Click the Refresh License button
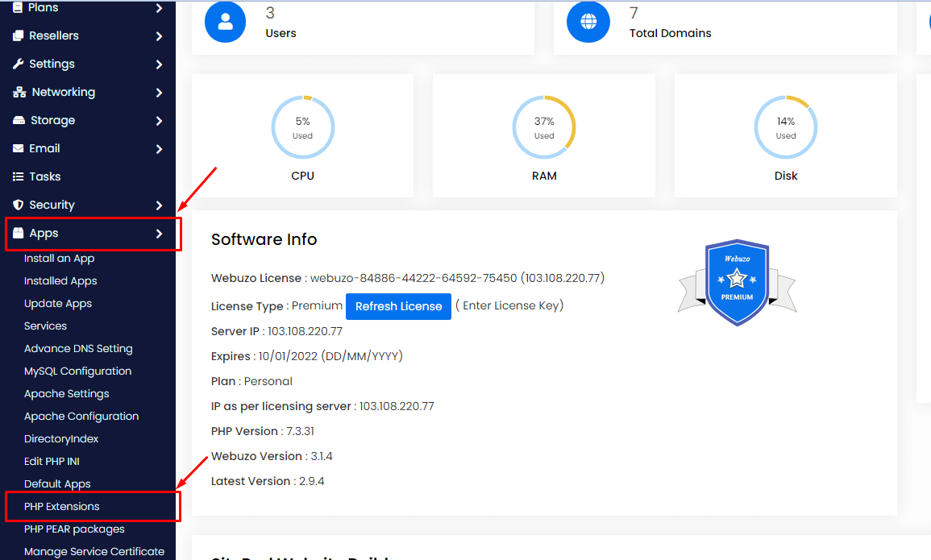Screen dimensions: 931x560 398,306
